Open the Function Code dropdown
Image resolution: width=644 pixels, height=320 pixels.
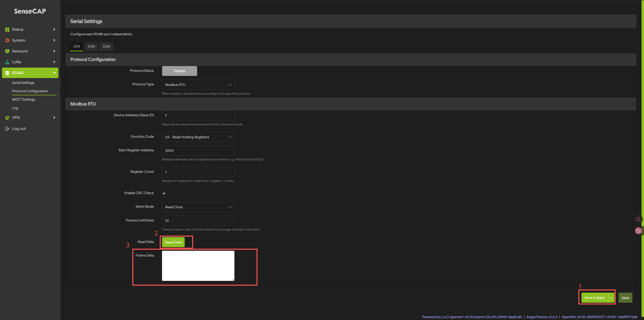[198, 137]
